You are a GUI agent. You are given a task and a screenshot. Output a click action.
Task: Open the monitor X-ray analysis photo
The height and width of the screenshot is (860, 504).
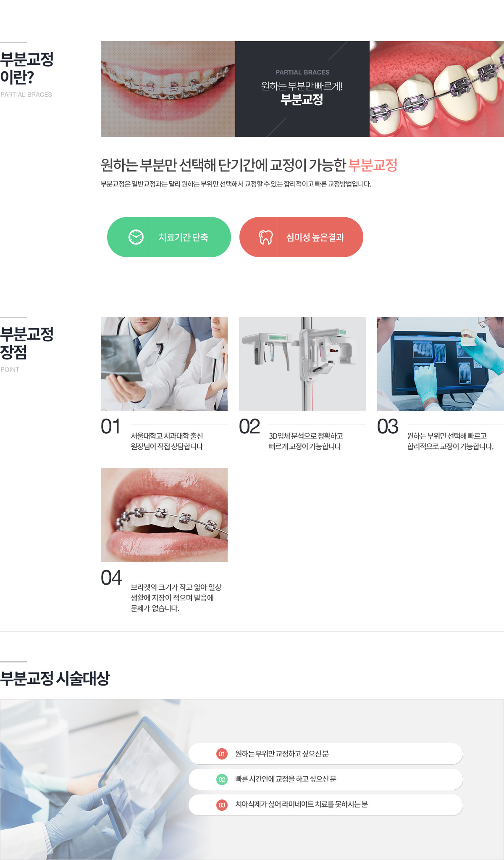tap(441, 364)
